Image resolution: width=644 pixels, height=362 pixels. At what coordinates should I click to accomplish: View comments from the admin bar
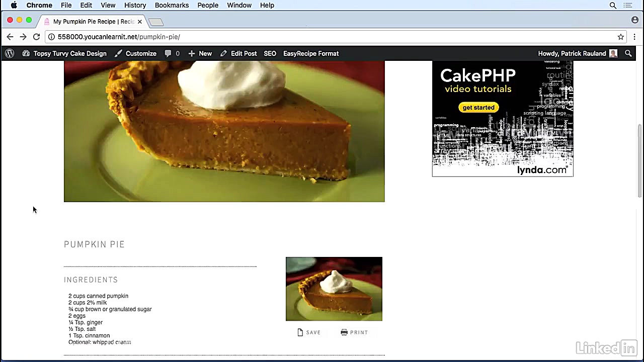point(172,53)
